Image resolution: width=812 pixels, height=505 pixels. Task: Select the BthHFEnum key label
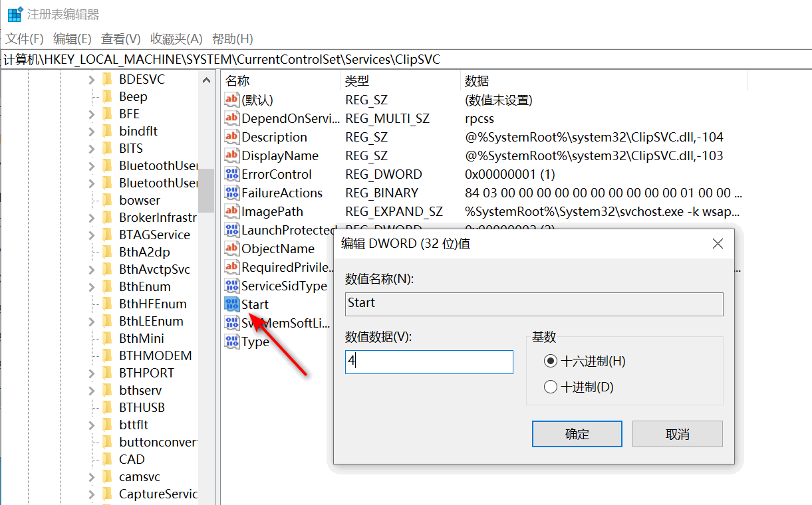(x=153, y=304)
